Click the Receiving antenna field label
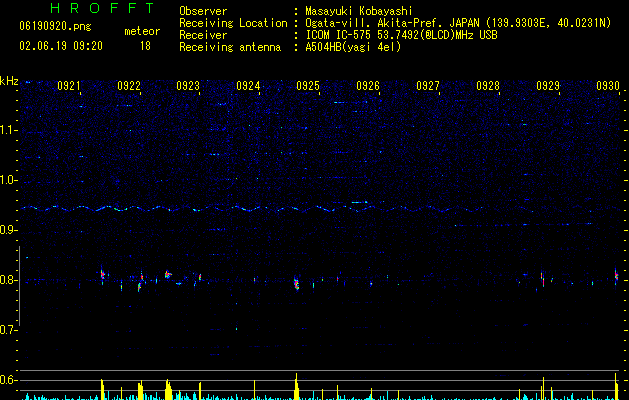The height and width of the screenshot is (400, 629). (x=221, y=47)
